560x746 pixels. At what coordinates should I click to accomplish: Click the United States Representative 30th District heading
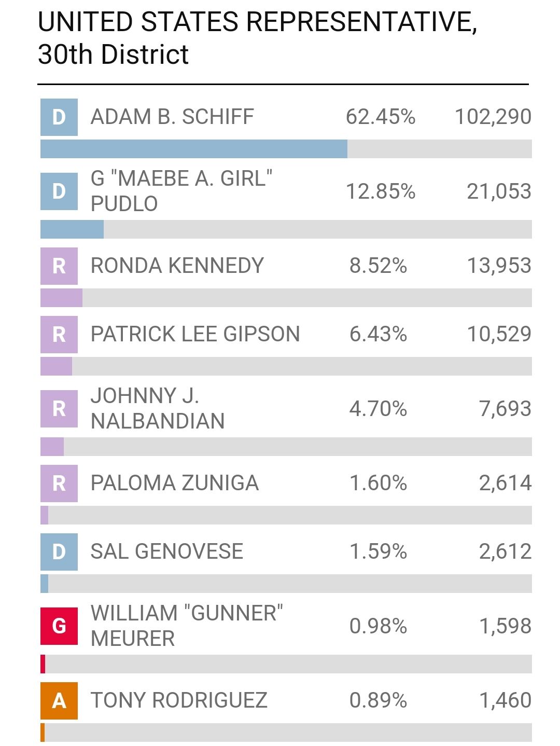click(257, 38)
